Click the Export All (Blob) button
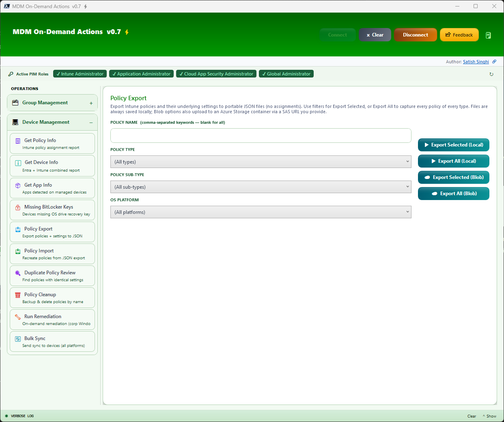504x422 pixels. pyautogui.click(x=454, y=194)
